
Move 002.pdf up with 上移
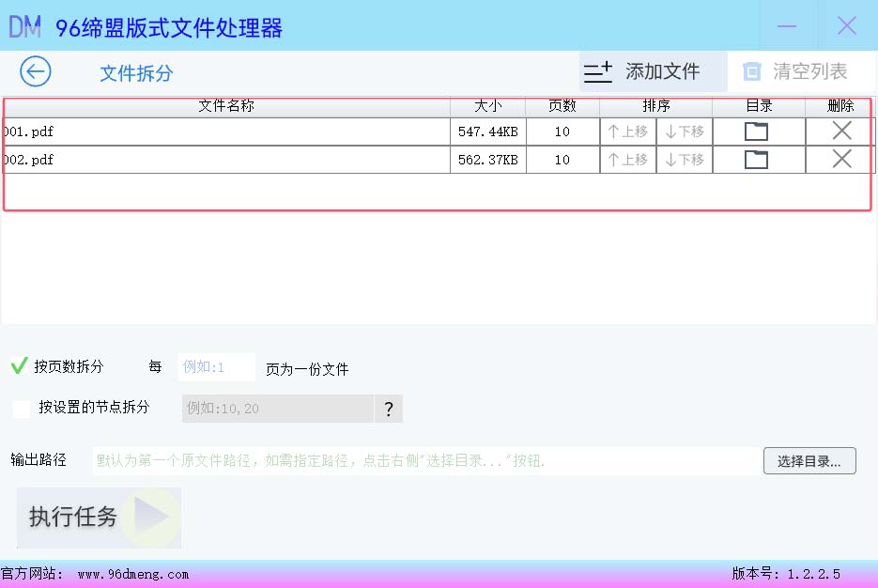tap(628, 160)
